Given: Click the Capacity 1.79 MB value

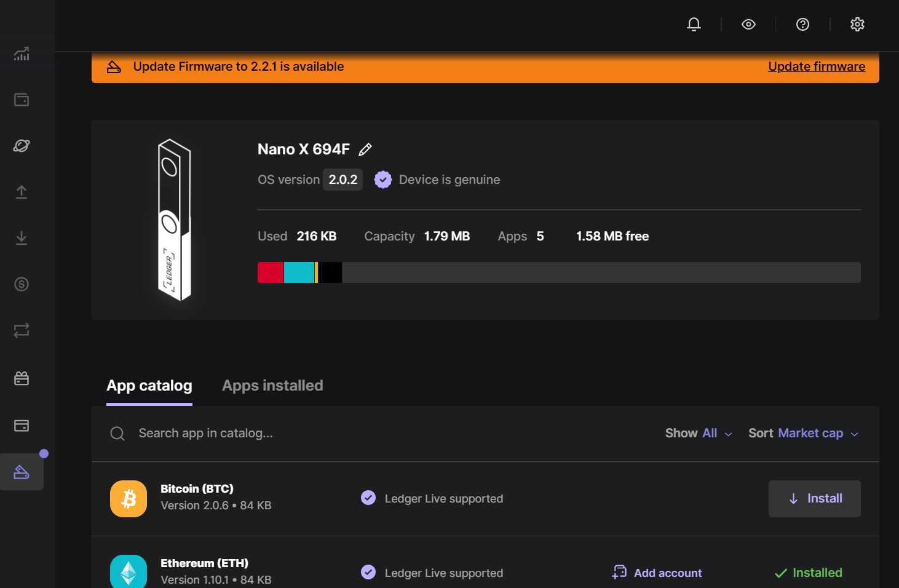Looking at the screenshot, I should 447,236.
